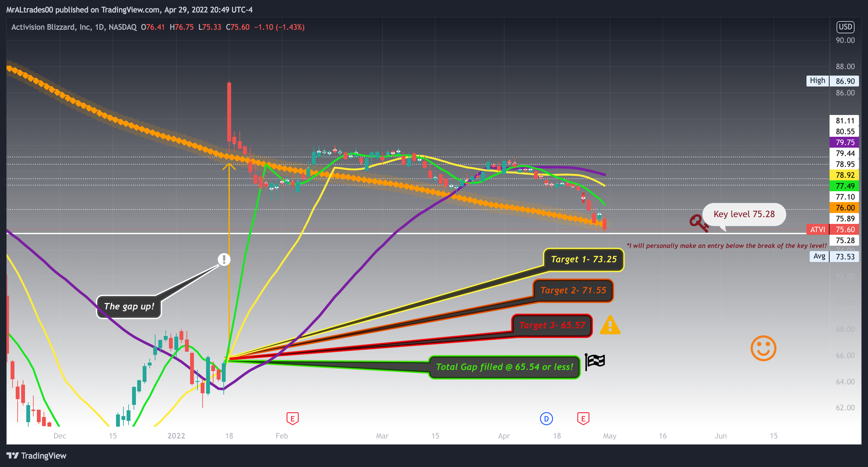868x467 pixels.
Task: Click the checkered flag icon
Action: click(595, 362)
